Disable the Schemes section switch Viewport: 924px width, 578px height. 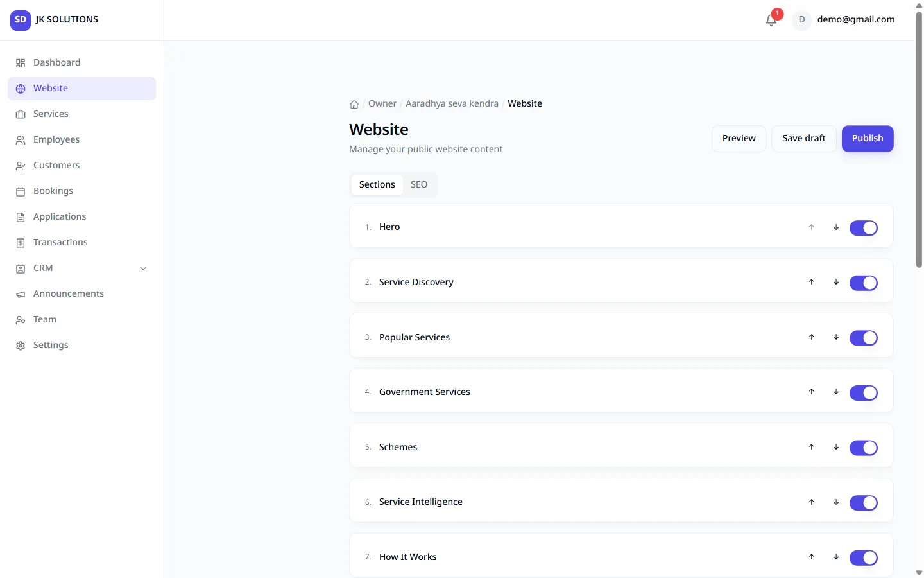(x=864, y=448)
